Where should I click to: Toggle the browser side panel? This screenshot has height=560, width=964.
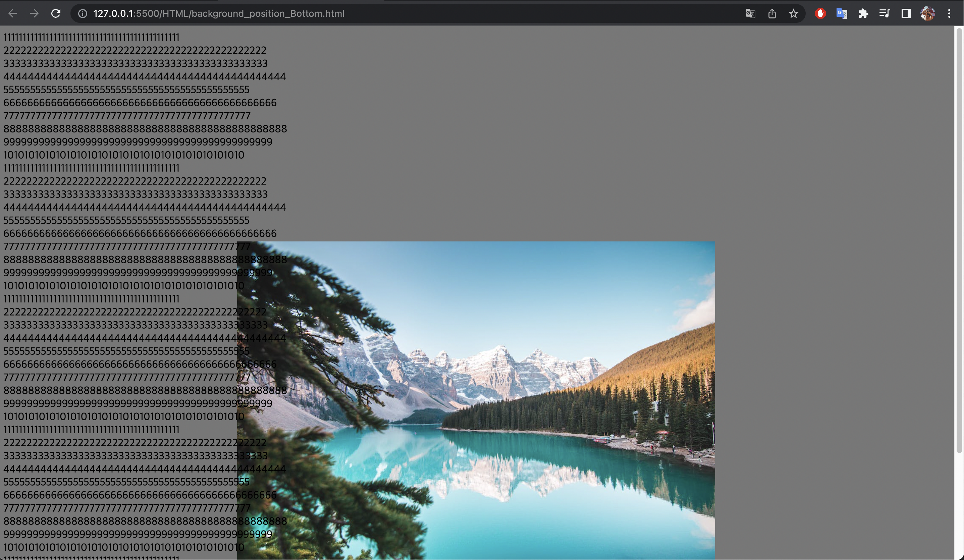[x=906, y=14]
